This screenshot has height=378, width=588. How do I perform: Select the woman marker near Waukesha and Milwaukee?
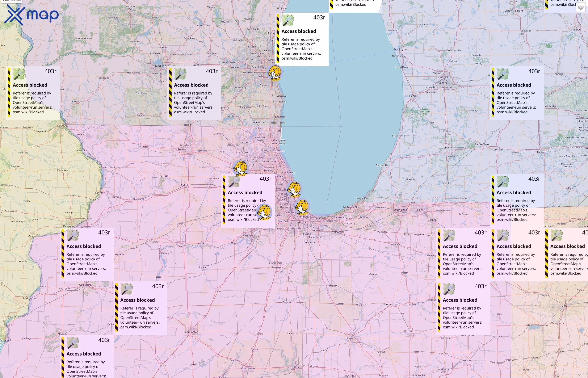coord(274,73)
